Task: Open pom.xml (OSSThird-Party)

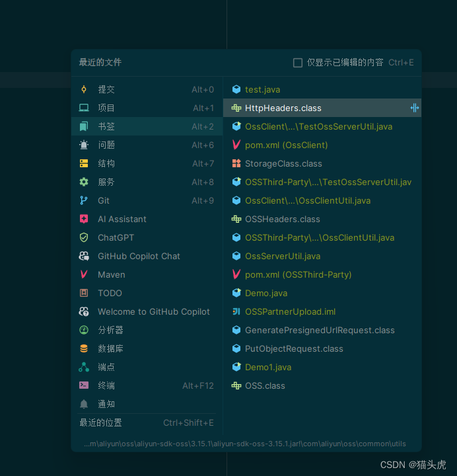Action: pyautogui.click(x=322, y=275)
